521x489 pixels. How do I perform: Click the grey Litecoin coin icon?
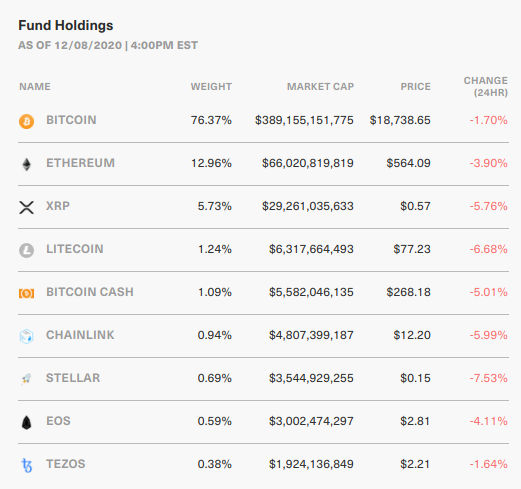coord(26,250)
